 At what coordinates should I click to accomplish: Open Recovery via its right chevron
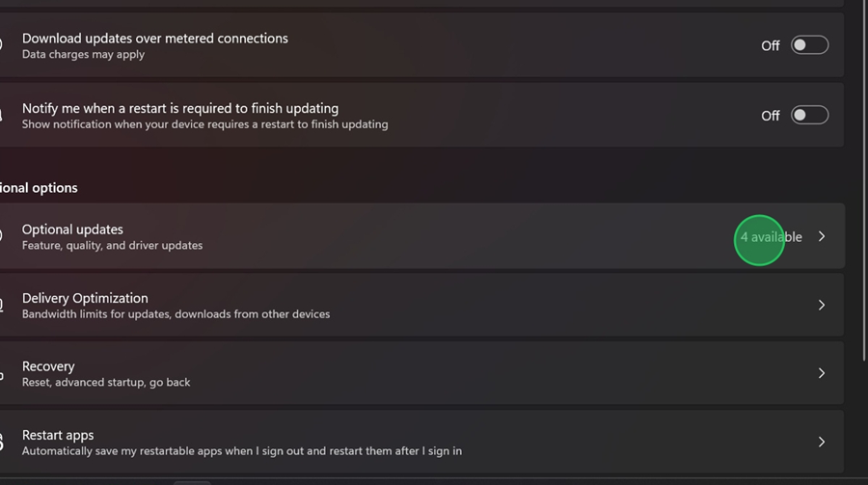coord(822,373)
